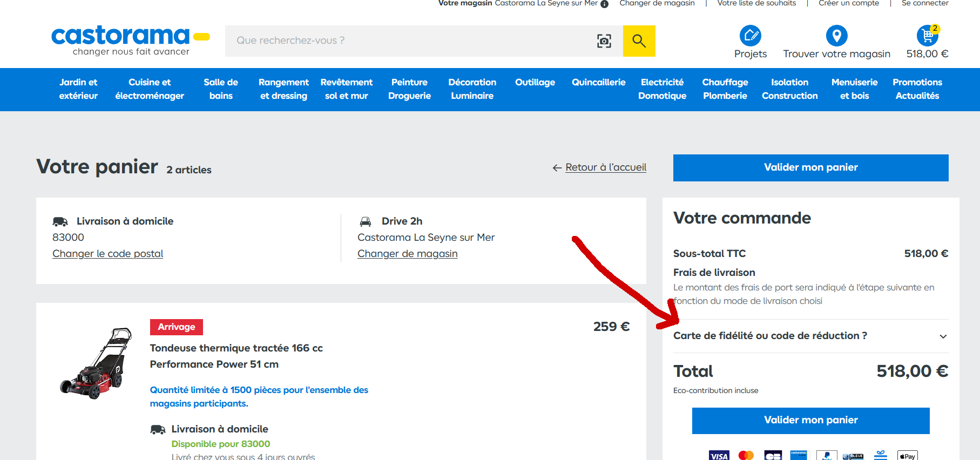
Task: Click Eco-contribution incluse text
Action: (716, 391)
